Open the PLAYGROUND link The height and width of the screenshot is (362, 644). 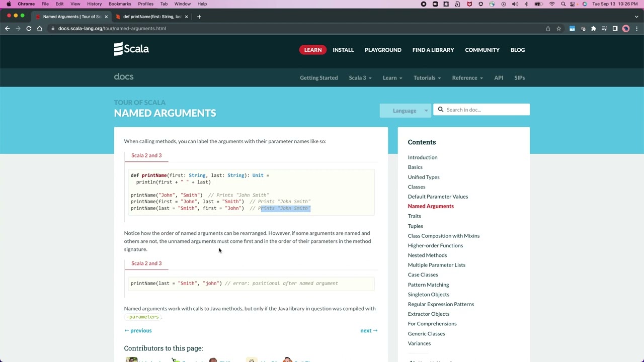point(383,50)
